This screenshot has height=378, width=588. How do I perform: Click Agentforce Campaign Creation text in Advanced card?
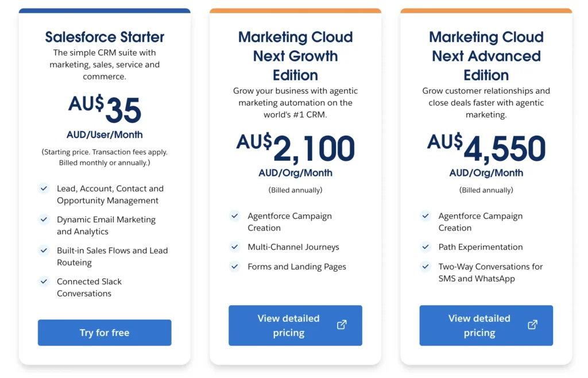click(481, 222)
